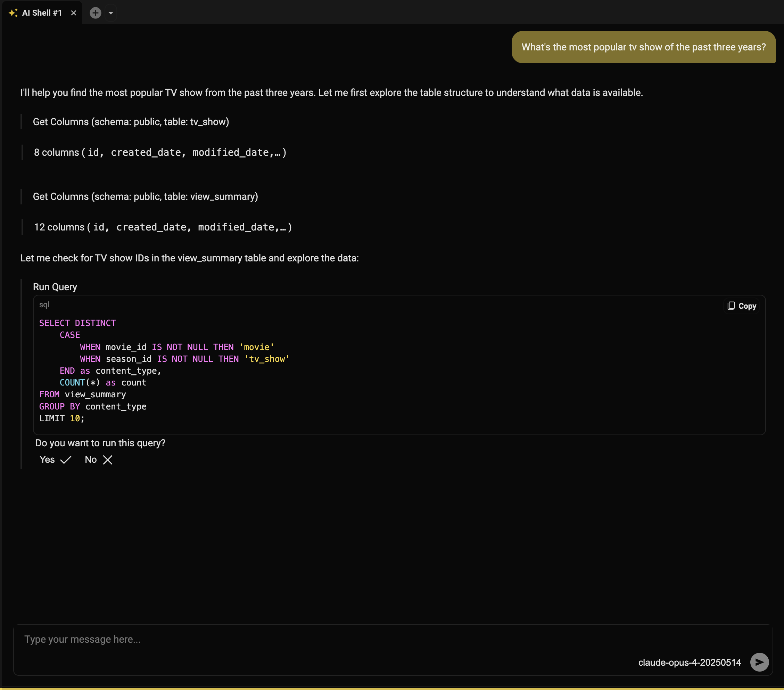Click the "I'll help you find" intro text
Image resolution: width=784 pixels, height=690 pixels.
331,92
